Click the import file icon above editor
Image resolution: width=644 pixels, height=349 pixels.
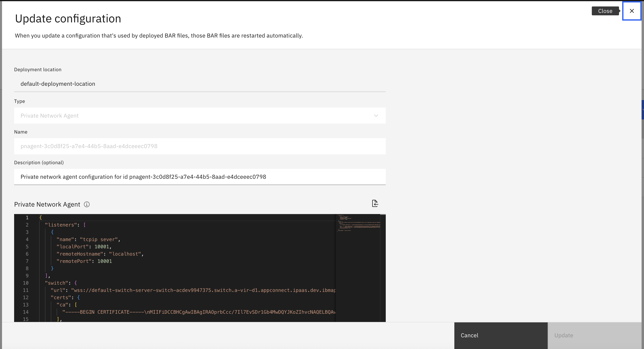(375, 204)
